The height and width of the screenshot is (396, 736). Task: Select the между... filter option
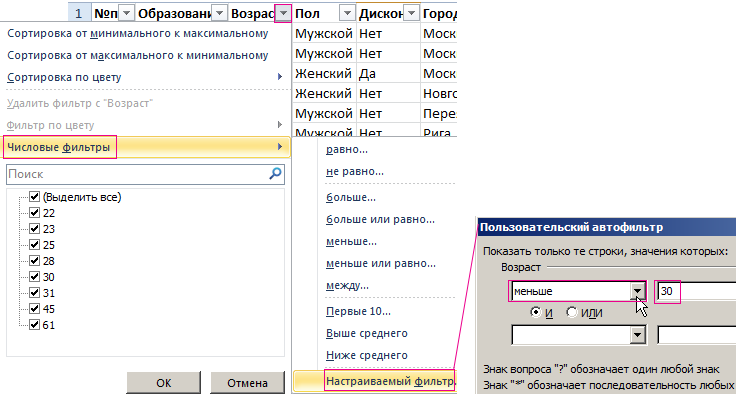tap(347, 285)
